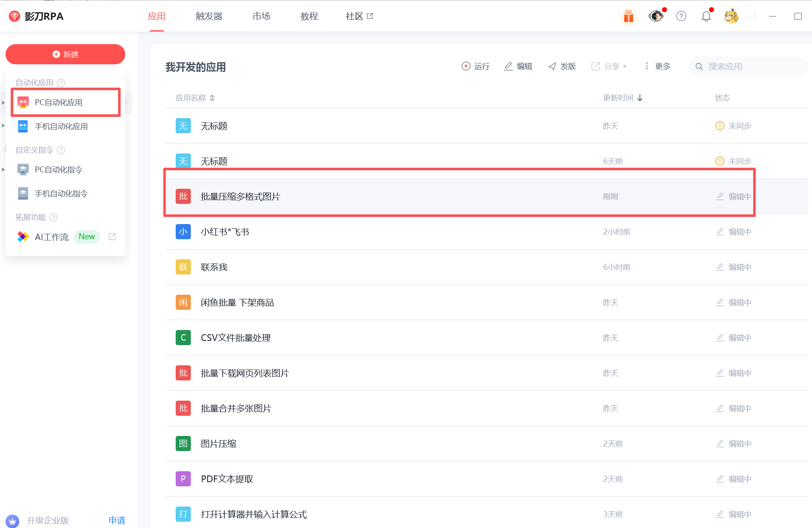The height and width of the screenshot is (528, 812).
Task: Click the 申请 upgrade link
Action: 116,520
